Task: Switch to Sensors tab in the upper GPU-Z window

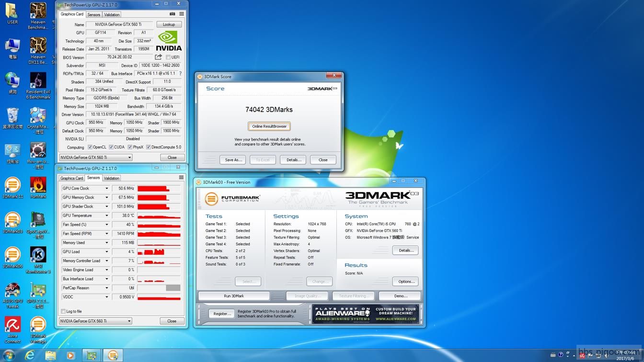Action: click(94, 14)
